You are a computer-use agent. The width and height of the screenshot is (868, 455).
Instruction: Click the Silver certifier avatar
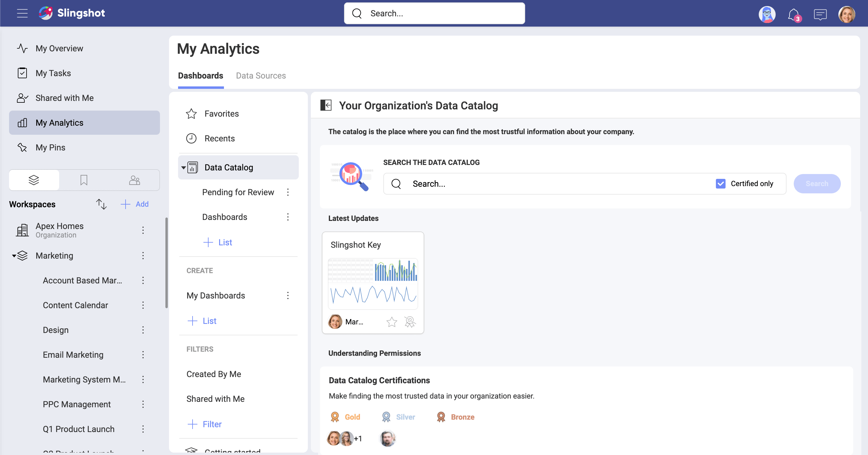click(388, 438)
